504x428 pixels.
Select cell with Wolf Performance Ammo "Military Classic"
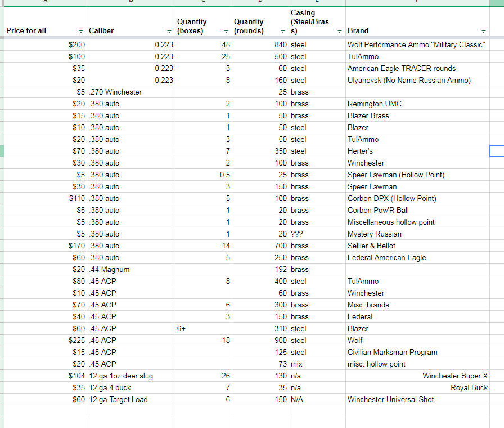coord(417,44)
